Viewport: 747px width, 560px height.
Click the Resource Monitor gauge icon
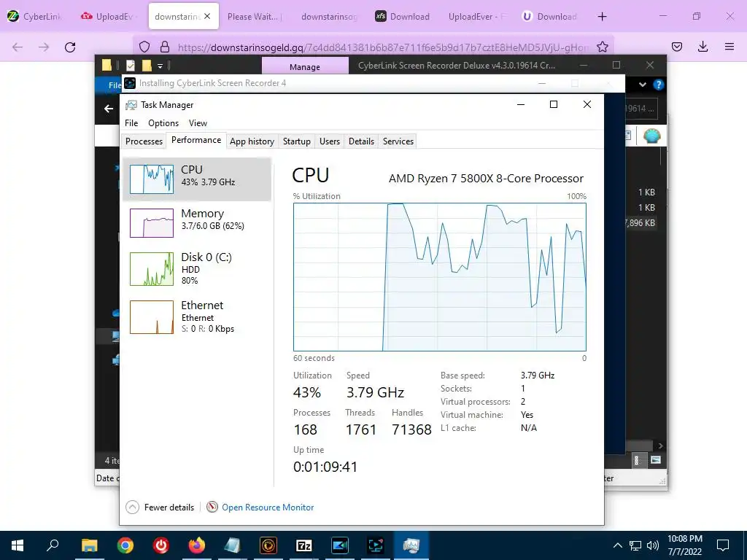point(212,507)
